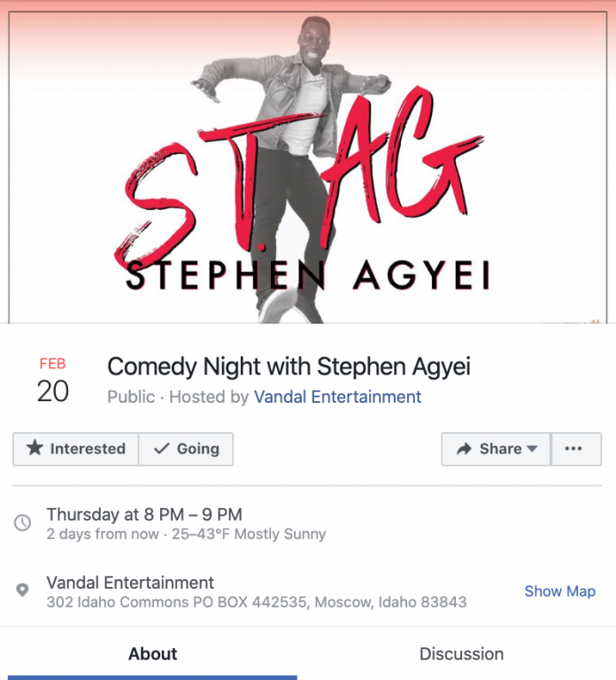Click the FEB 20 date badge
This screenshot has width=616, height=680.
pos(52,381)
